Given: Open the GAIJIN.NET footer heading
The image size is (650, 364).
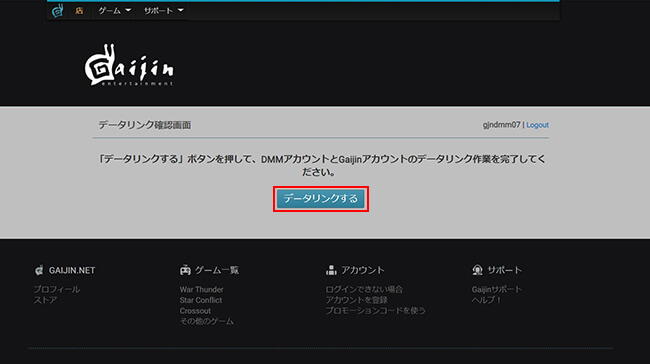Looking at the screenshot, I should [x=72, y=270].
